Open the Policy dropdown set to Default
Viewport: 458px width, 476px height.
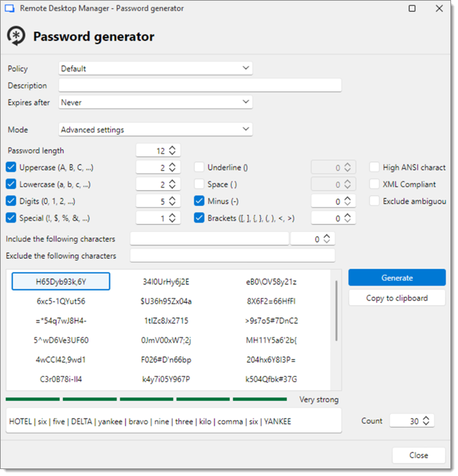pos(156,68)
